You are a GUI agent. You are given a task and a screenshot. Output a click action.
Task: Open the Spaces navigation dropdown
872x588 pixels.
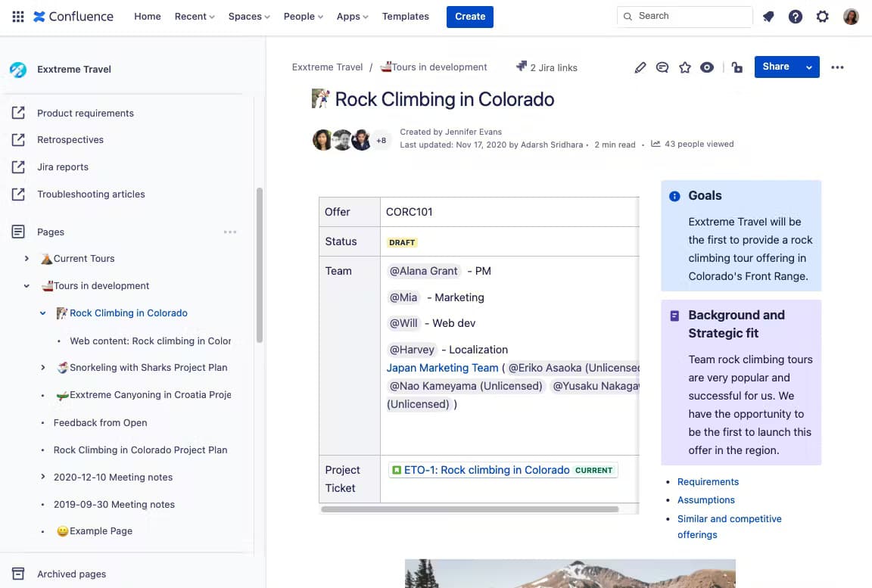pos(248,16)
